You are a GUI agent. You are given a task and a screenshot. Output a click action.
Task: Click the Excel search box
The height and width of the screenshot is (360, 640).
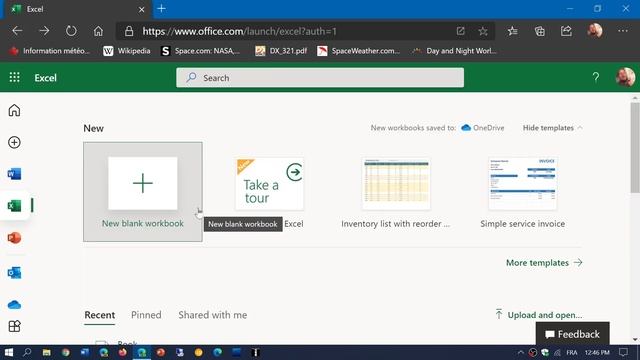tap(320, 78)
